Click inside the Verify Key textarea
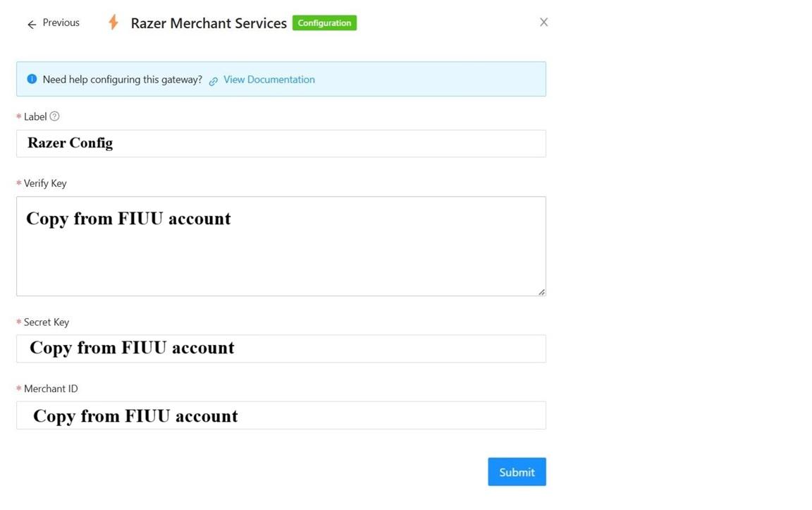Image resolution: width=812 pixels, height=510 pixels. pyautogui.click(x=281, y=246)
